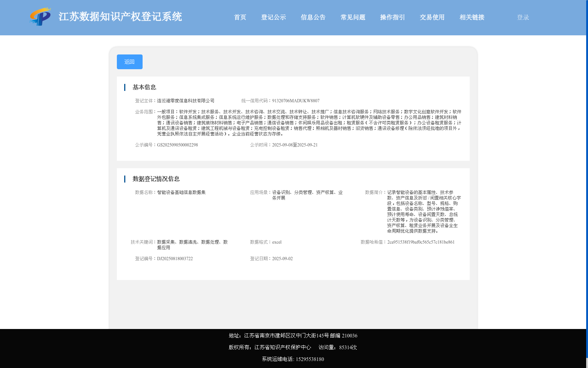Select company name 连云港零度信息科技有限公司
588x368 pixels.
click(186, 101)
